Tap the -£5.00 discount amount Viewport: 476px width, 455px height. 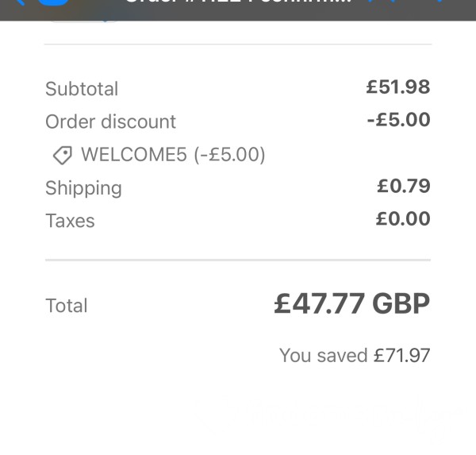[398, 119]
